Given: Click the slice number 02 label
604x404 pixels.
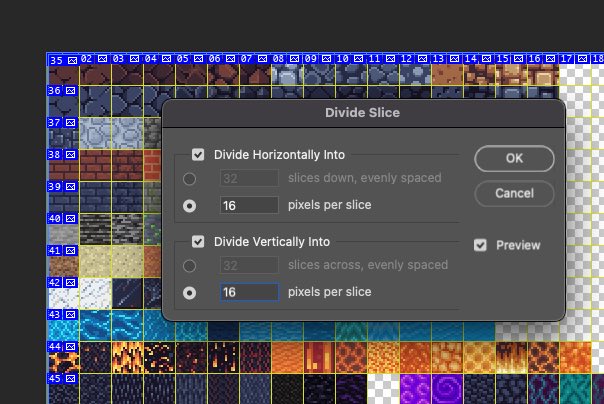Looking at the screenshot, I should click(86, 59).
